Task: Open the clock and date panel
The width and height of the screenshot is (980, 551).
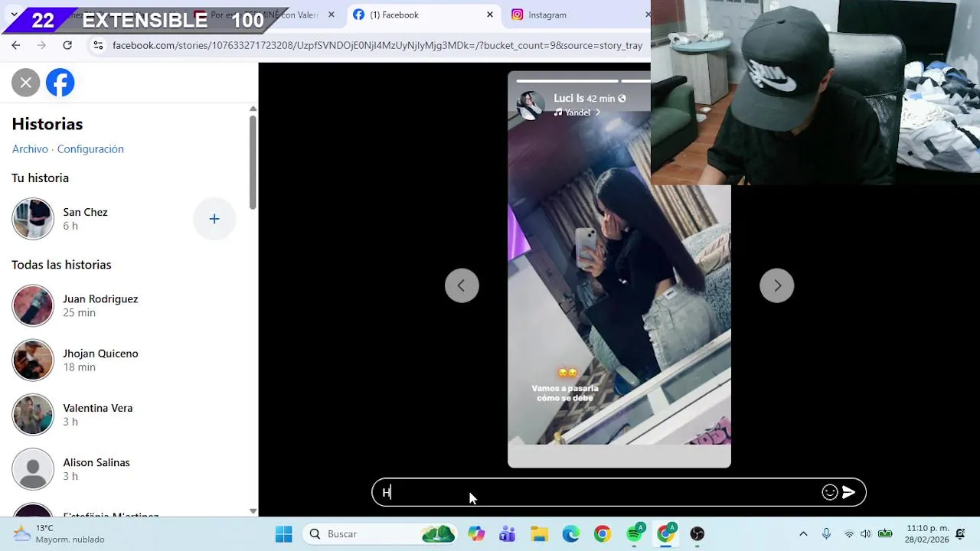Action: pos(926,534)
